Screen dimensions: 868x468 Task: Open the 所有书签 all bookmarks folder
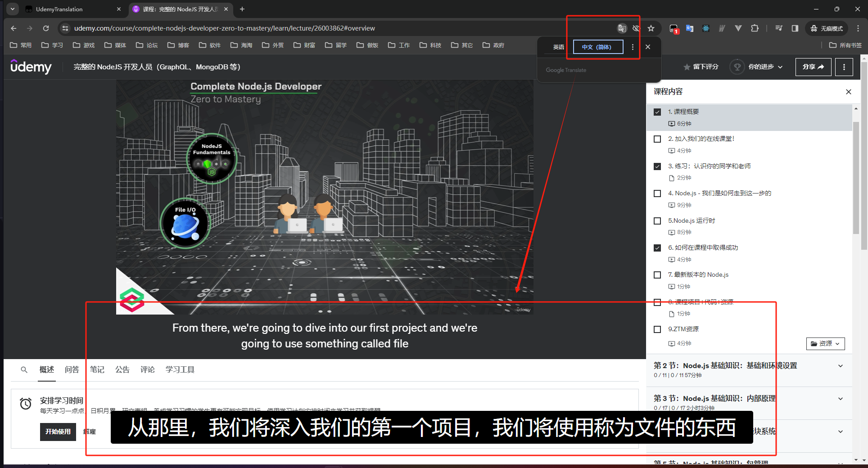pos(845,45)
